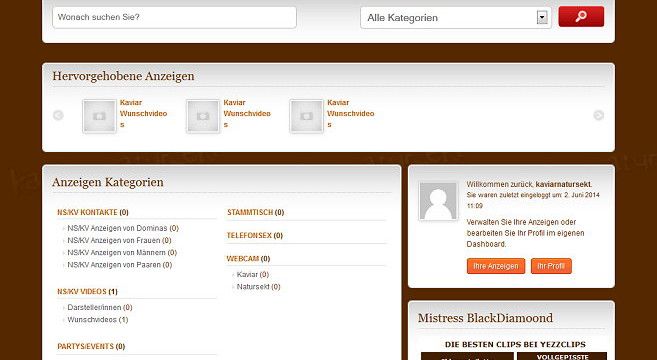Image resolution: width=657 pixels, height=360 pixels.
Task: Open the TELEFONSEX category link
Action: click(x=249, y=236)
